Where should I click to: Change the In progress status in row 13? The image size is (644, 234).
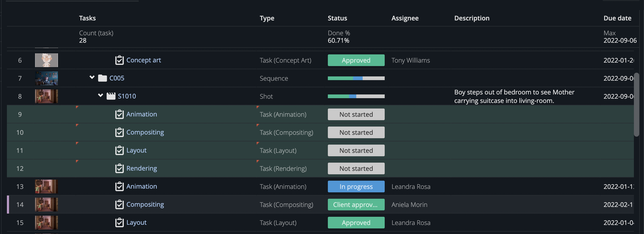[x=356, y=187]
